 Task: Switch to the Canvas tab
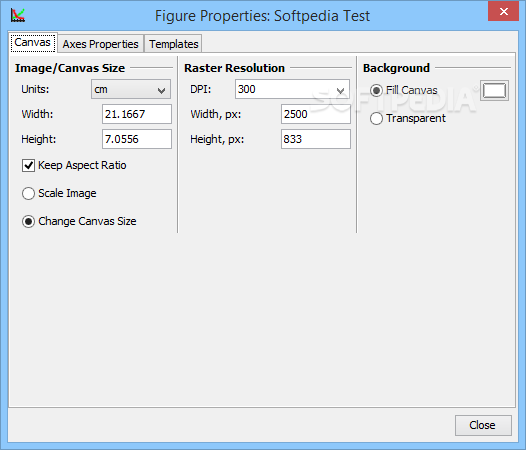[x=33, y=43]
